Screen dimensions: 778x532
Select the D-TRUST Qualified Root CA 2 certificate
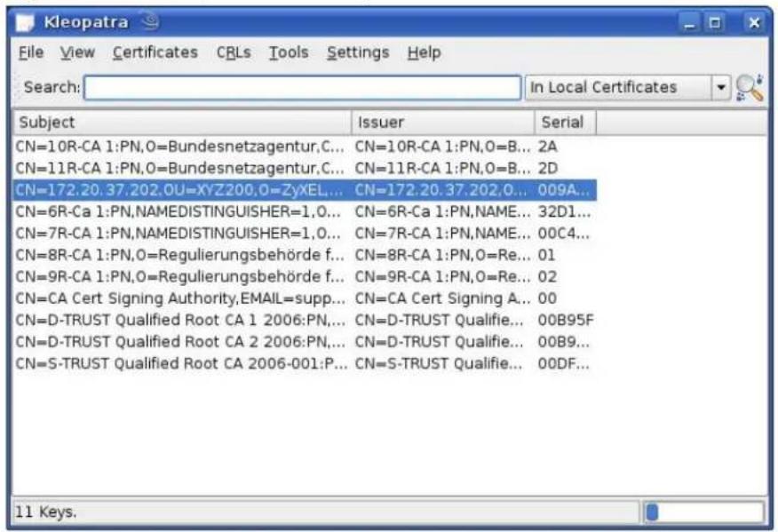click(305, 342)
